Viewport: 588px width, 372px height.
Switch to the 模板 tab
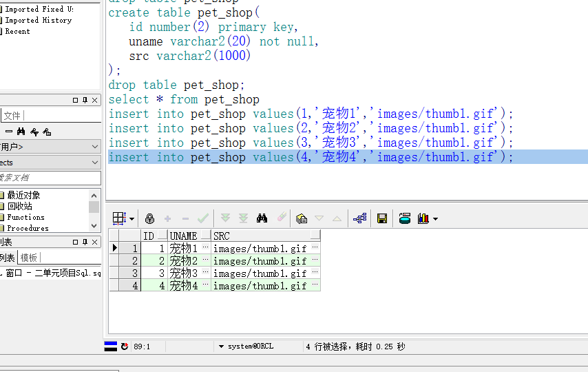click(28, 258)
